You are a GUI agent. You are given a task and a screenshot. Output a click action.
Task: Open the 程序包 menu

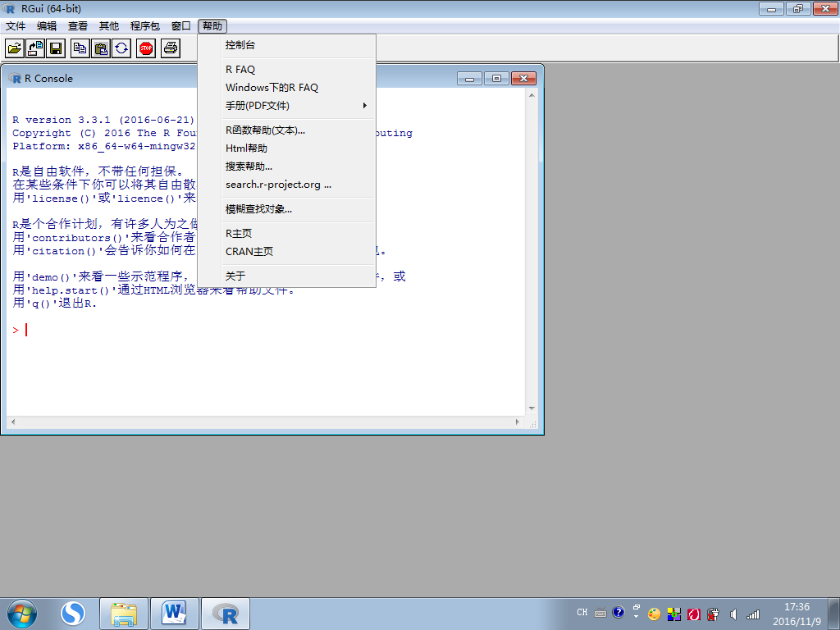coord(144,25)
